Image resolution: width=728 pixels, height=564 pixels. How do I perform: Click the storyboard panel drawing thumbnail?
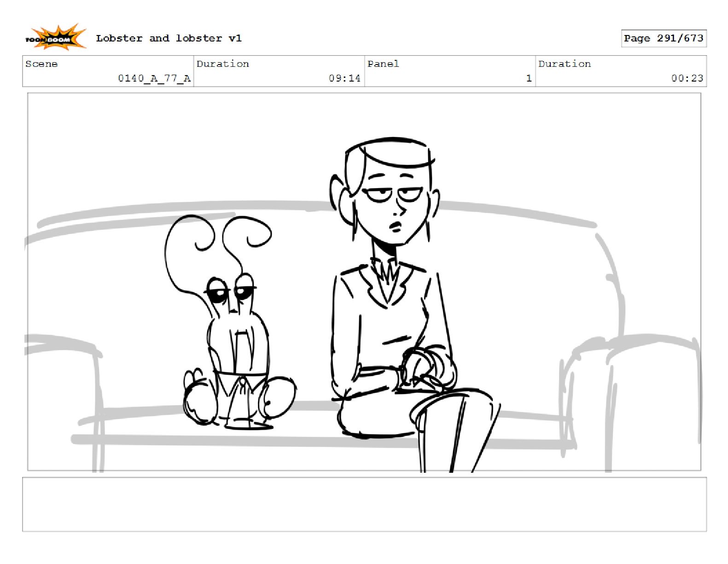364,282
